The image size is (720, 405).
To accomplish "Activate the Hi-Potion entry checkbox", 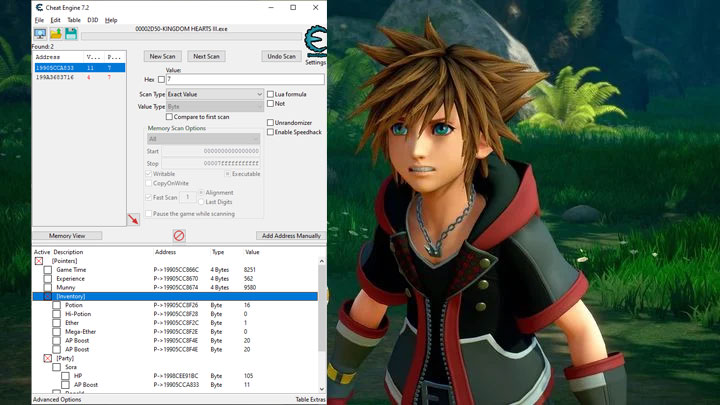I will coord(56,314).
